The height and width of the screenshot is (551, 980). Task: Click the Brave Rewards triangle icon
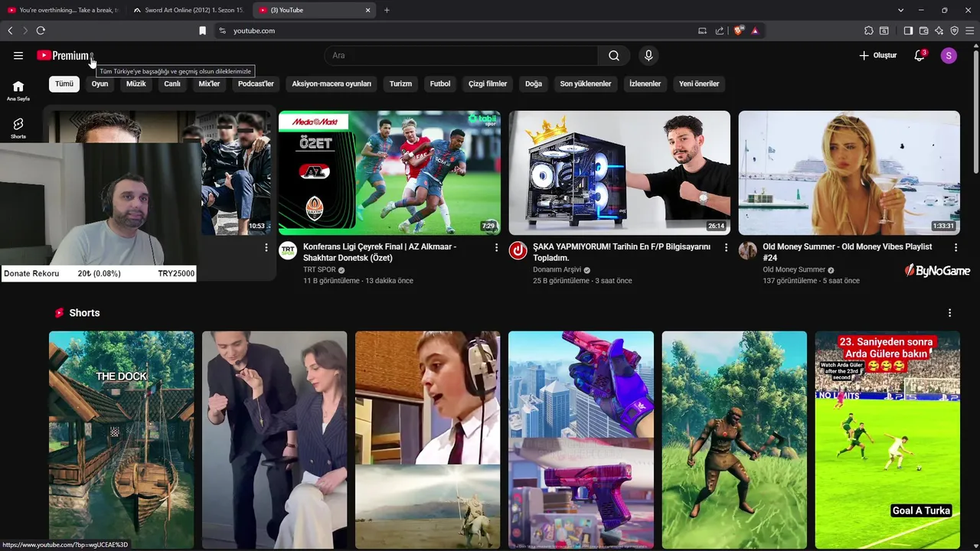click(755, 31)
